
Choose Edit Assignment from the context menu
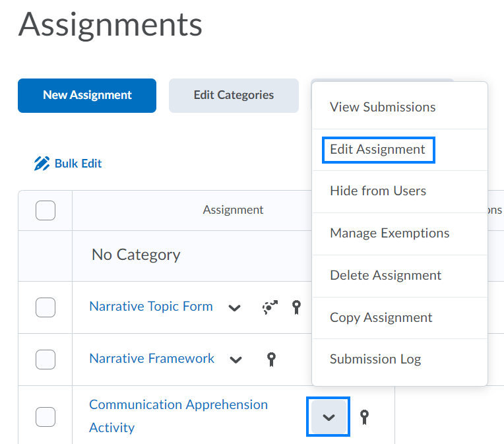(x=377, y=149)
